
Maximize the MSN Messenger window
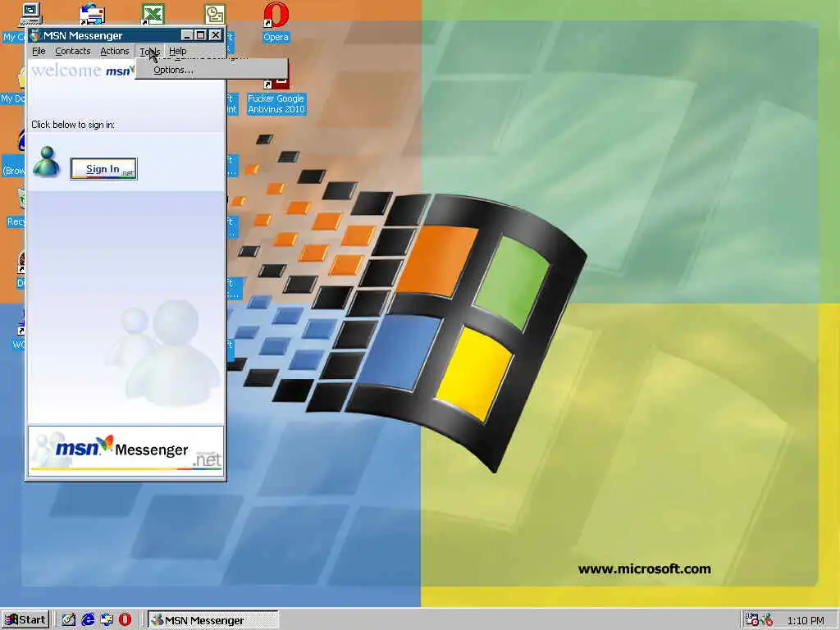200,35
